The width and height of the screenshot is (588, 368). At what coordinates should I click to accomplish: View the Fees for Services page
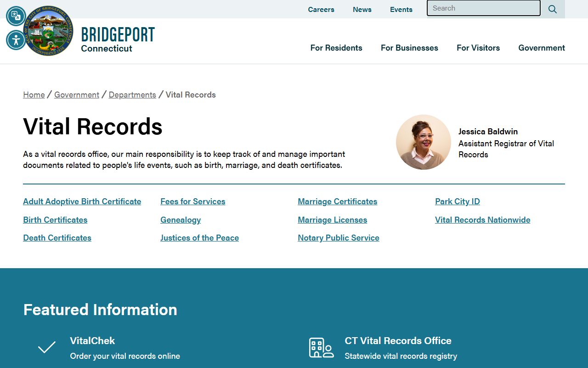pyautogui.click(x=192, y=201)
